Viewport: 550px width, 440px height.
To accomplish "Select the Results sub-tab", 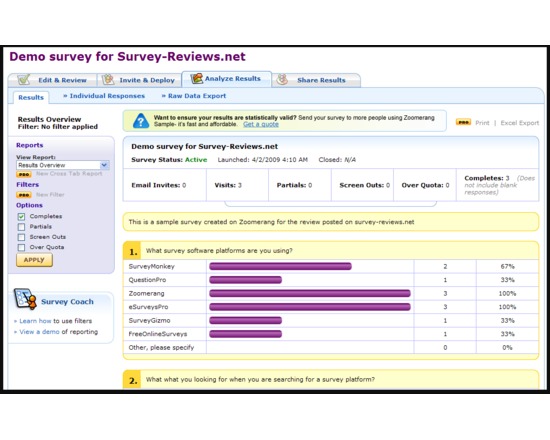I will click(31, 97).
